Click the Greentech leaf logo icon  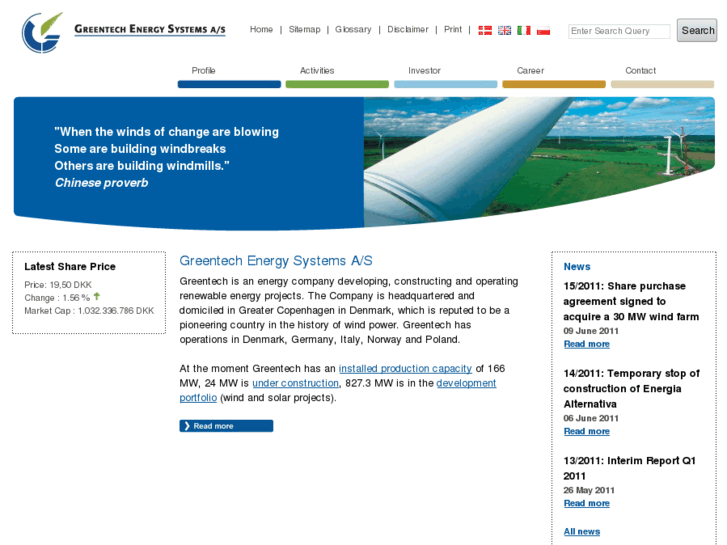click(x=42, y=32)
